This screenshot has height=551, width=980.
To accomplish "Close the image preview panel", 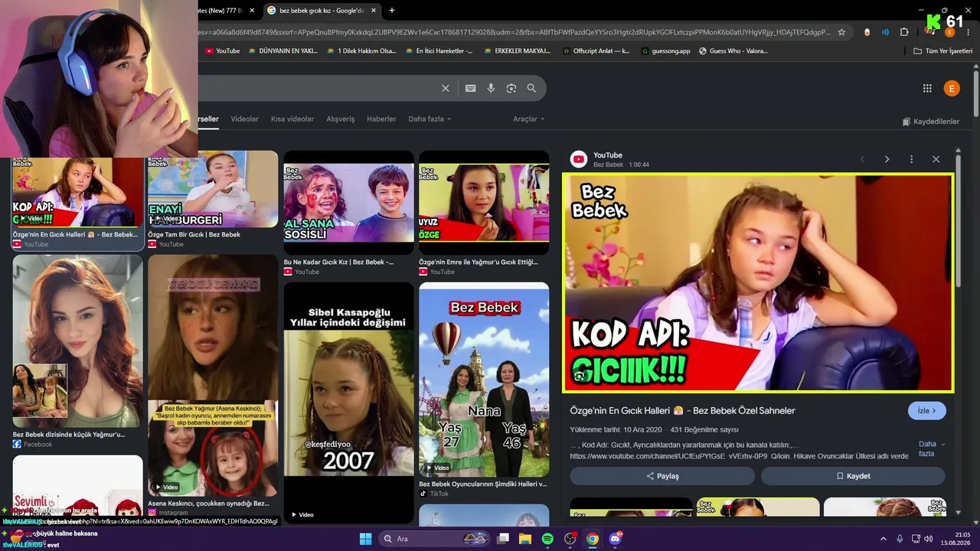I will point(936,159).
